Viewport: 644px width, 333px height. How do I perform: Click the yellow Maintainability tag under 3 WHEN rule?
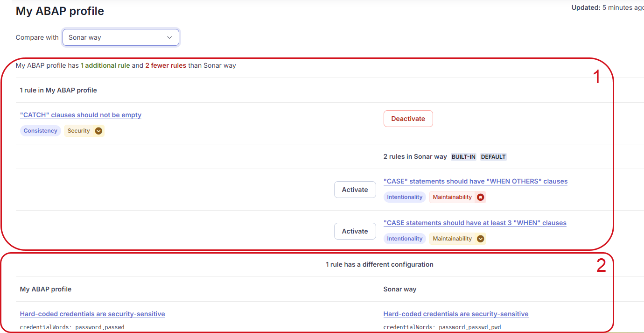(458, 239)
